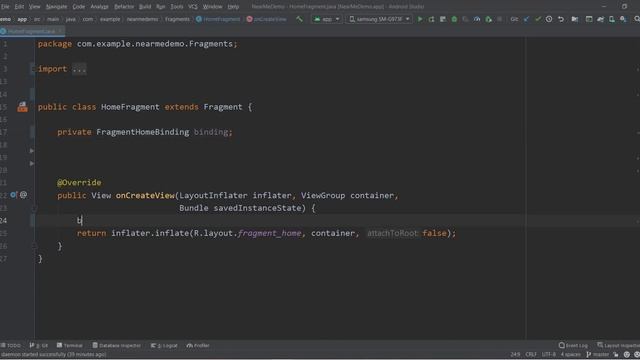Open the File menu

click(5, 7)
